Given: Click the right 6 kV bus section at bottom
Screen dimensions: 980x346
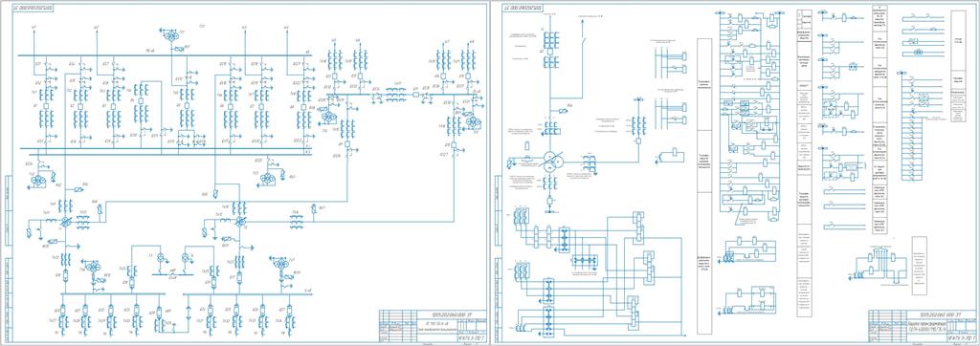Looking at the screenshot, I should [x=247, y=293].
